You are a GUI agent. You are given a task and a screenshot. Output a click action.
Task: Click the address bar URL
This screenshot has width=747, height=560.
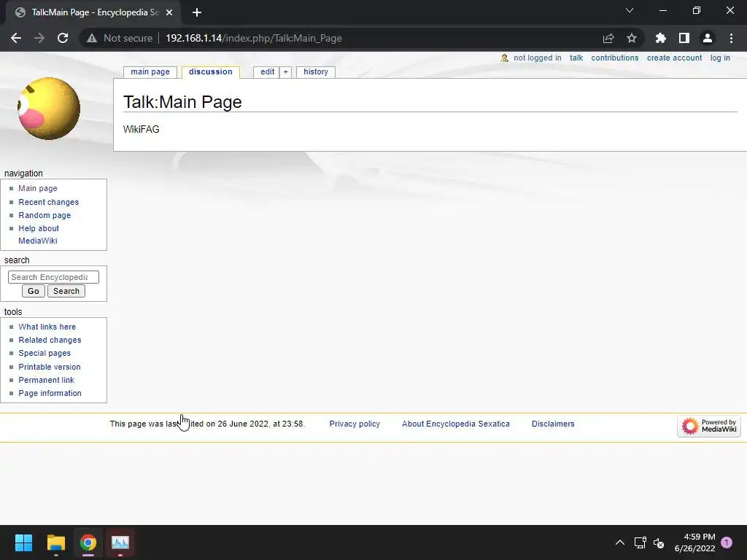[x=253, y=38]
